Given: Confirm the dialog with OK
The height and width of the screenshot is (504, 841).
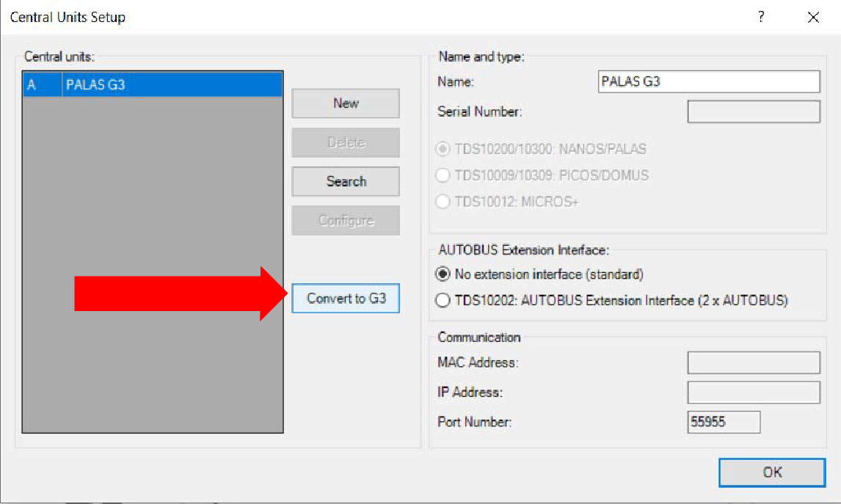Looking at the screenshot, I should pyautogui.click(x=772, y=472).
